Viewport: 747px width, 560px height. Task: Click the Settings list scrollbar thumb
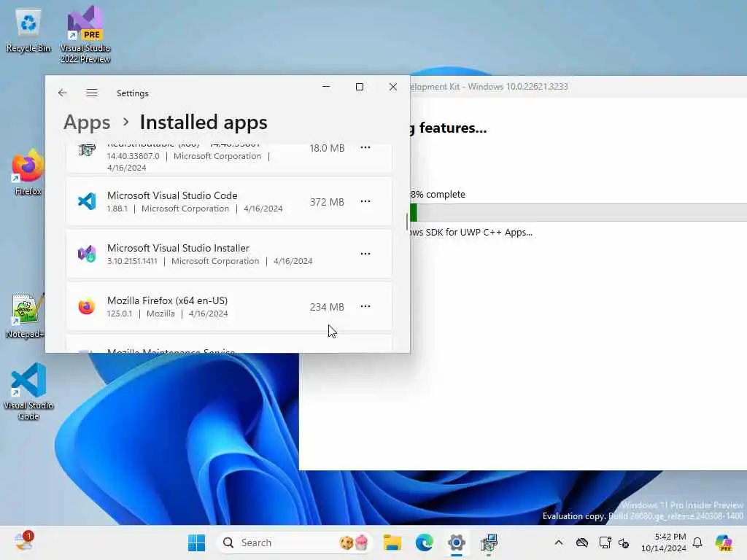click(407, 222)
